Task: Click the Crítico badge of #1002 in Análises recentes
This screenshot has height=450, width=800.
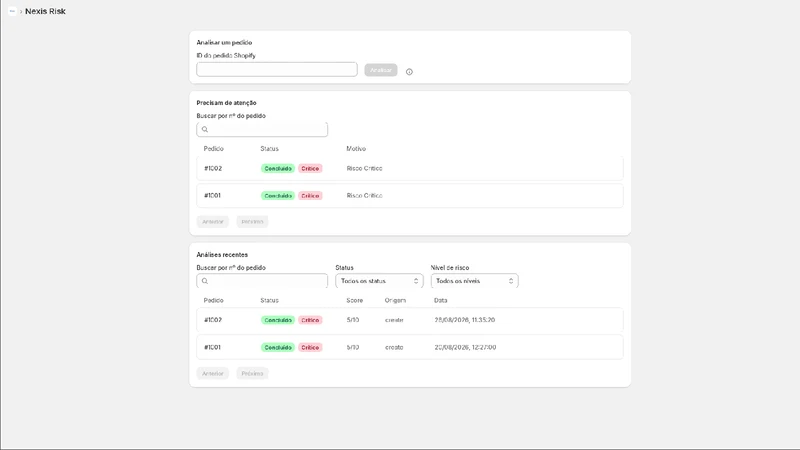Action: click(310, 320)
